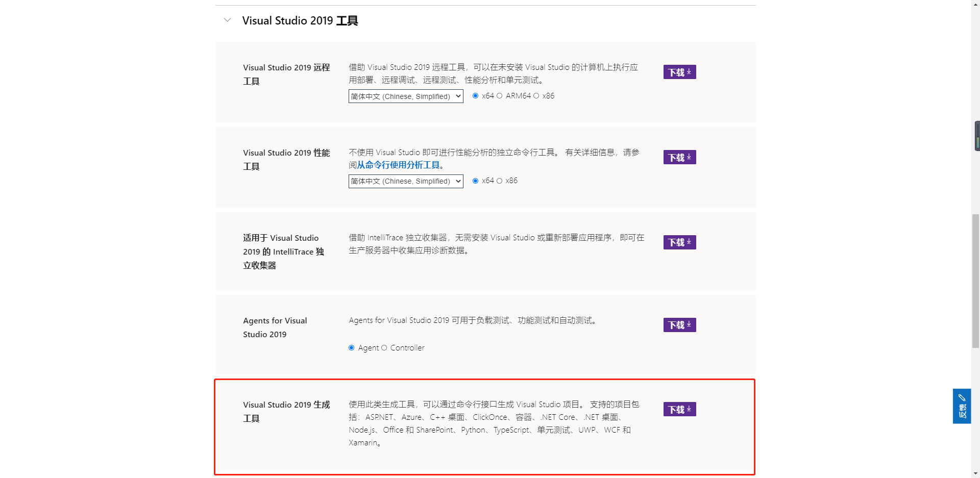Download Visual Studio 2019 性能工具
Screen dimensions: 980x478
[679, 157]
